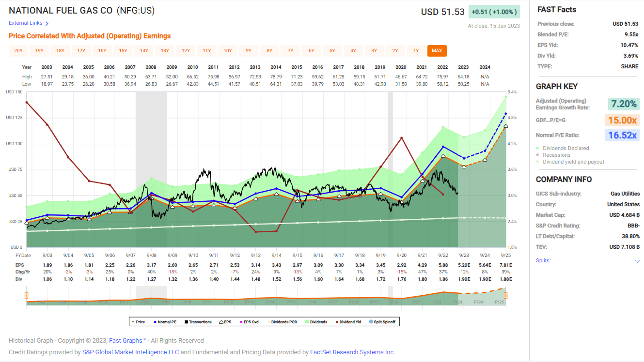Image resolution: width=644 pixels, height=362 pixels.
Task: Select the Normal PE legend icon
Action: (155, 322)
